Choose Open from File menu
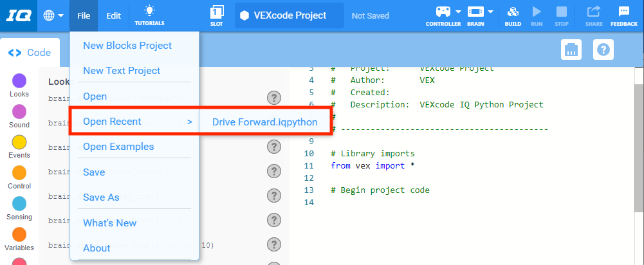Screen dimensions: 644x265 point(95,96)
